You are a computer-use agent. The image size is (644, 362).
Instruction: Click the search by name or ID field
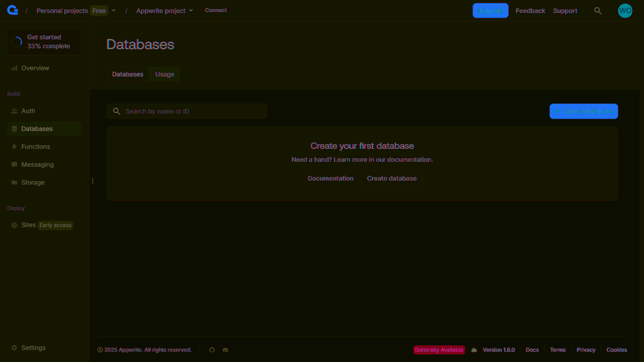click(x=186, y=111)
